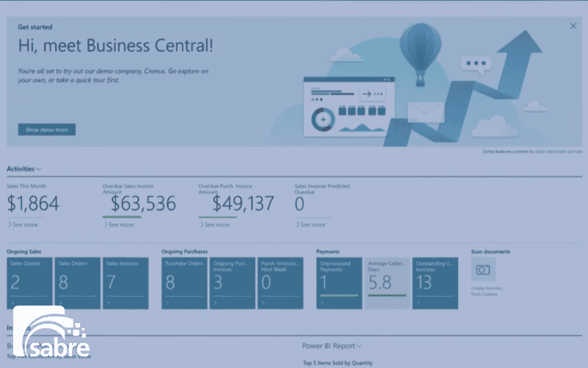588x368 pixels.
Task: Click the 0 Sales Invoices Predicted Overdue value
Action: 299,204
